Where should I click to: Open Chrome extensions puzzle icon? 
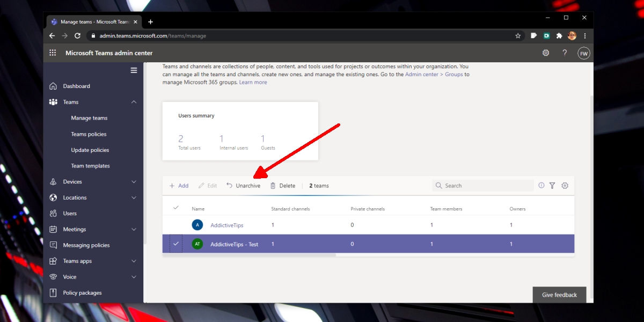point(559,36)
